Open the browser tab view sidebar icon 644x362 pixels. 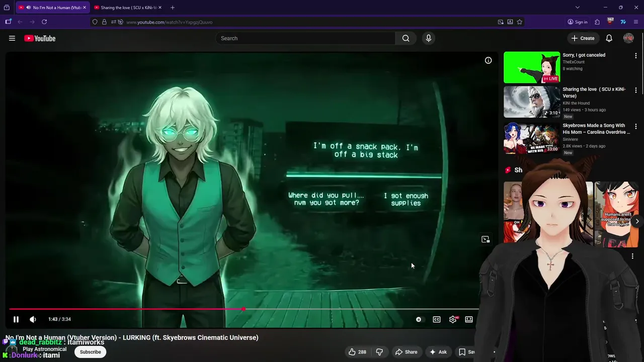(x=8, y=22)
